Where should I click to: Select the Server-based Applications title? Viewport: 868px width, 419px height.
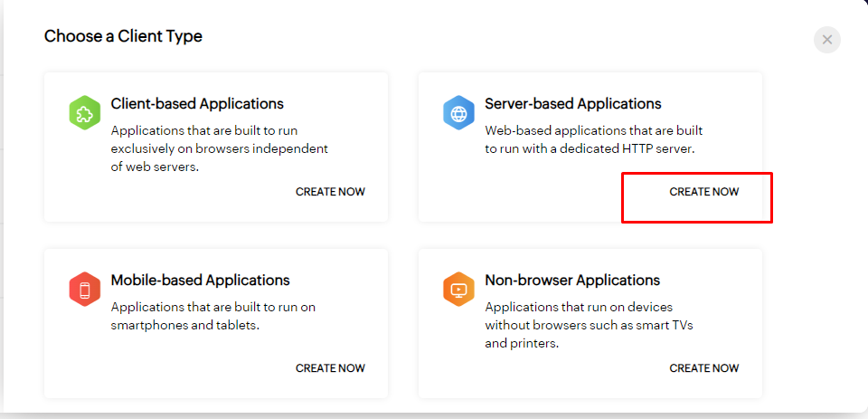pos(573,104)
